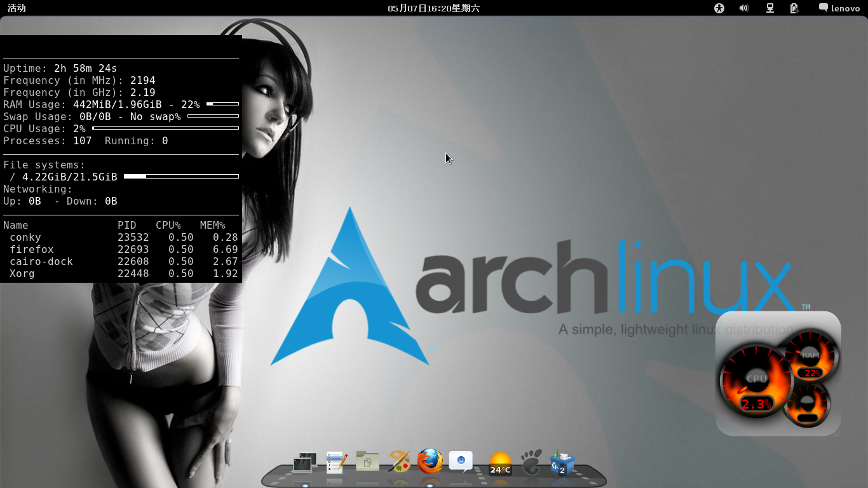Open the lenovo user menu
Viewport: 868px width, 488px height.
point(839,8)
